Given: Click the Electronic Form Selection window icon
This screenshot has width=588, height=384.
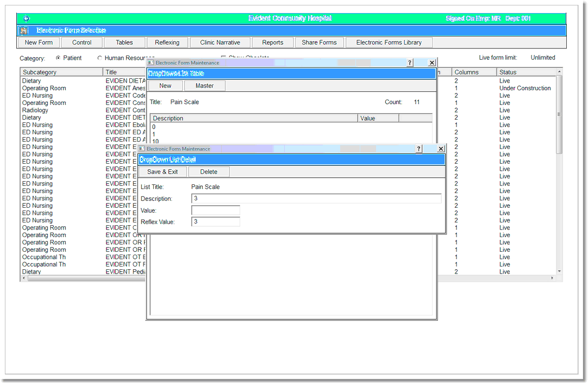Looking at the screenshot, I should click(x=24, y=30).
